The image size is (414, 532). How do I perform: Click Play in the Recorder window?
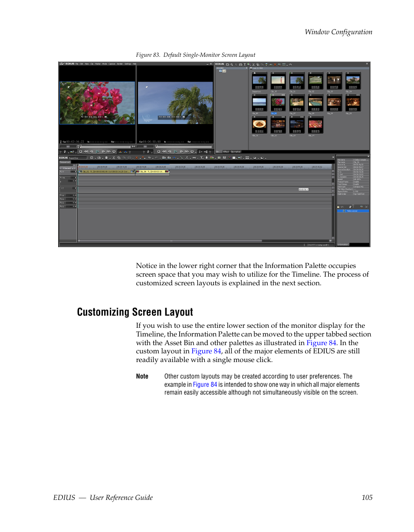click(x=175, y=152)
